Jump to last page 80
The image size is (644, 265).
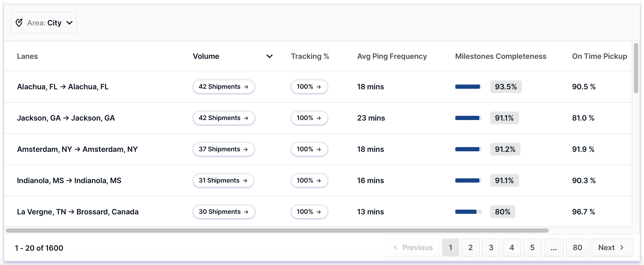pyautogui.click(x=577, y=248)
